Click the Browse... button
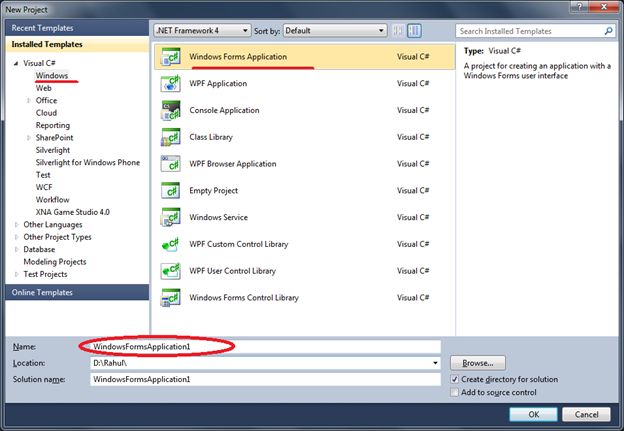The width and height of the screenshot is (624, 431). (x=478, y=363)
